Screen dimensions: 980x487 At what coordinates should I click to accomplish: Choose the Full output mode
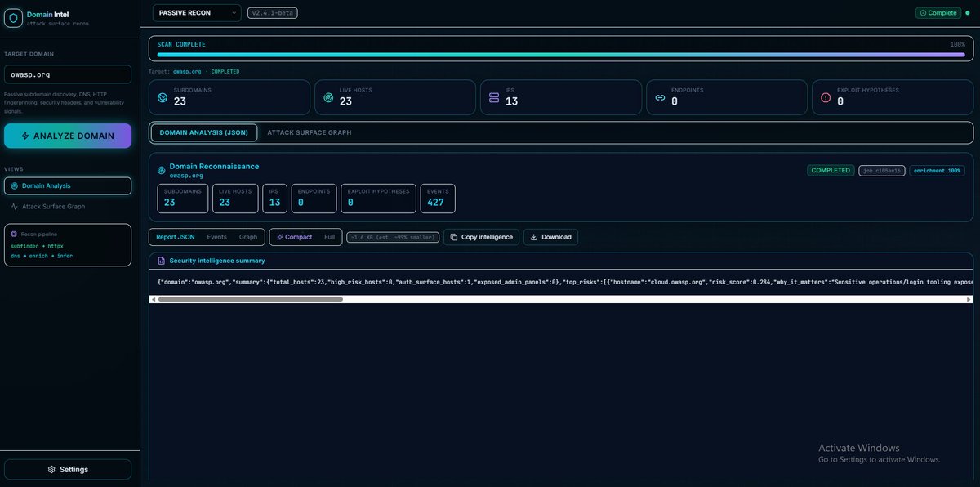coord(329,237)
